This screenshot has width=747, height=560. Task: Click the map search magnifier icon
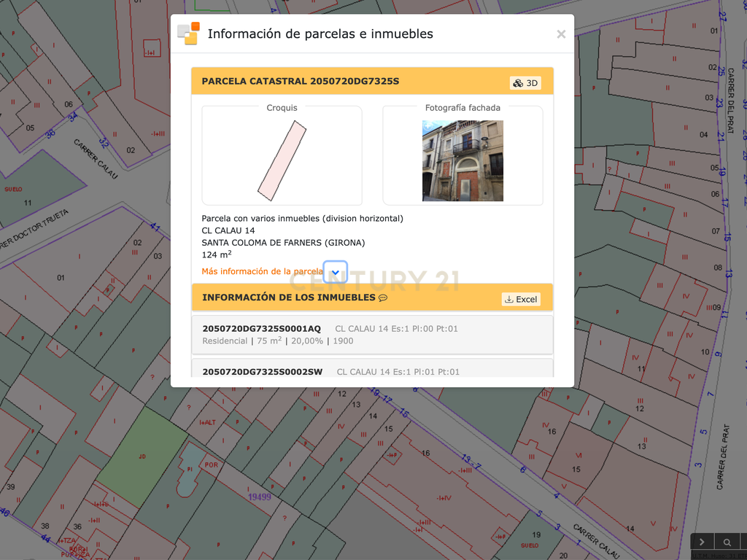point(727,542)
